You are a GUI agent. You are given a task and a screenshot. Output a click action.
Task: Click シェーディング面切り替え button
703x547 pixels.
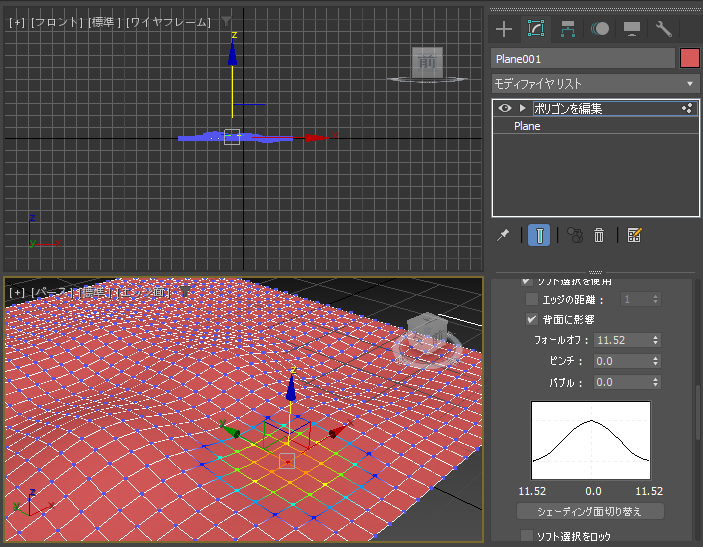coord(590,511)
